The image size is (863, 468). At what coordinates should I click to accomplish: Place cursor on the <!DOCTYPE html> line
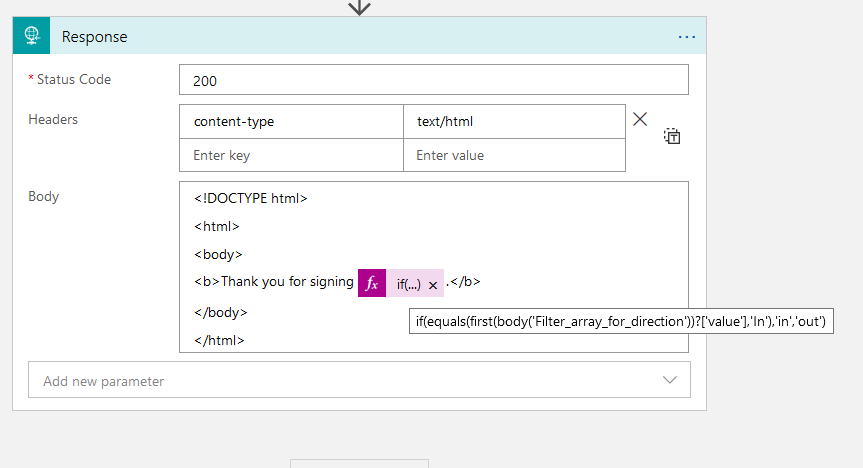(251, 198)
